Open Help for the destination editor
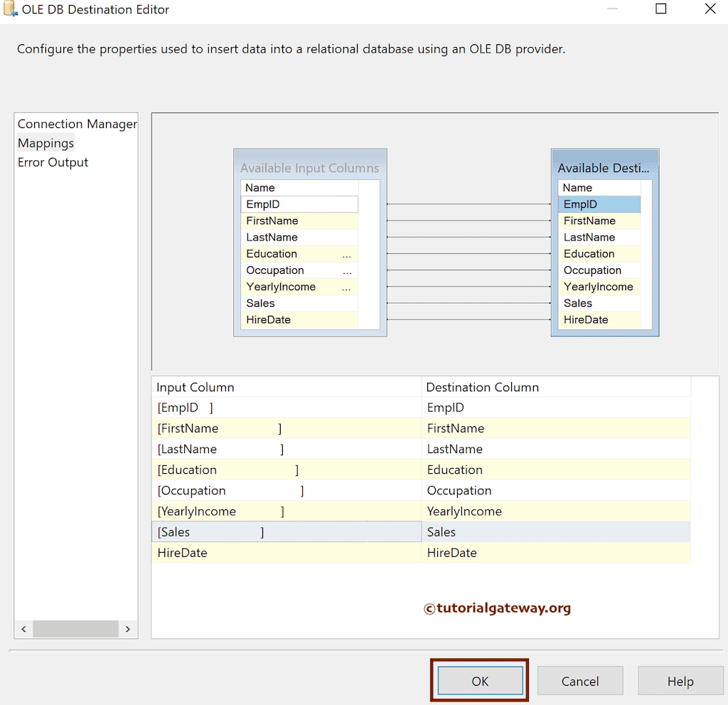The width and height of the screenshot is (728, 705). click(680, 681)
